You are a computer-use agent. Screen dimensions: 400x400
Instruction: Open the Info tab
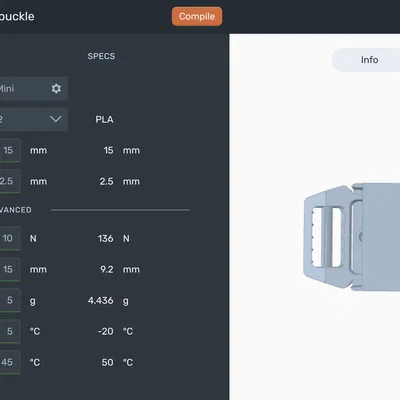click(x=369, y=60)
